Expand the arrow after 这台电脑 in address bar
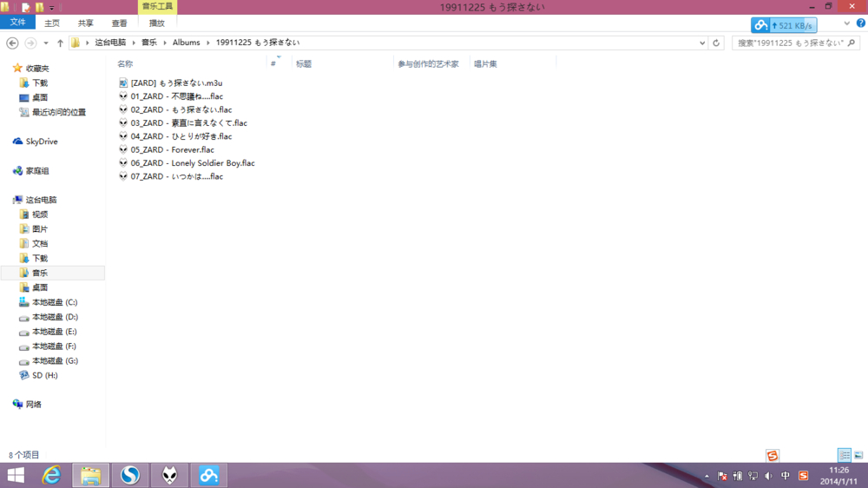Screen dimensions: 868x488 click(x=134, y=43)
